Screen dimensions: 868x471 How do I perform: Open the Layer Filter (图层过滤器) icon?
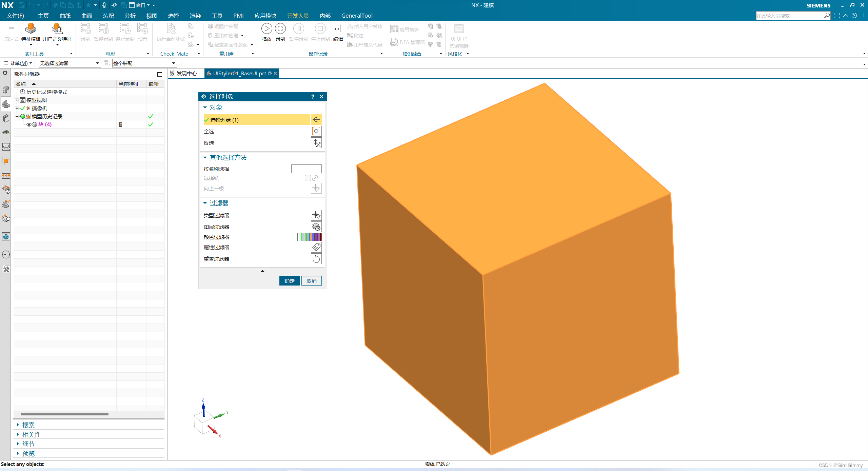click(316, 227)
